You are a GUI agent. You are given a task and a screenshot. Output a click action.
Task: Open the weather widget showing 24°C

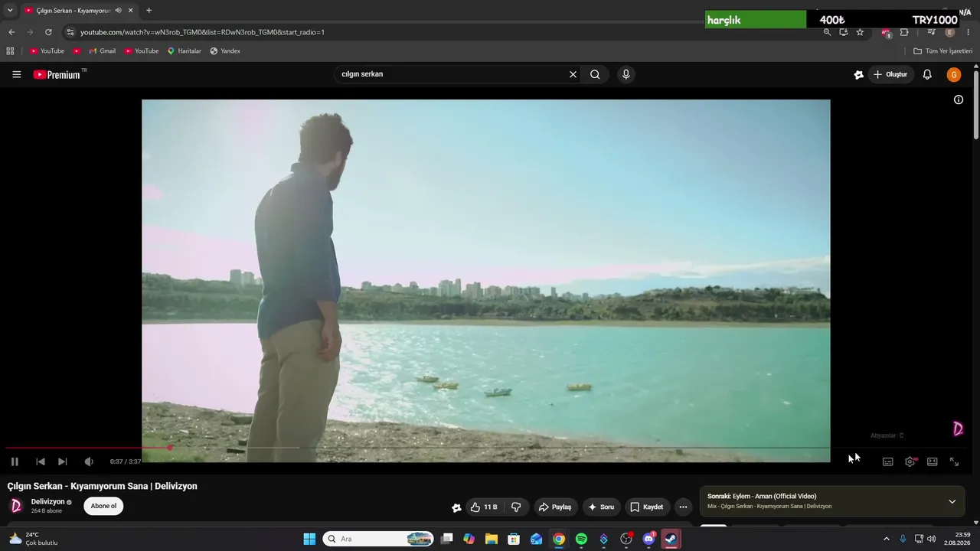point(33,539)
